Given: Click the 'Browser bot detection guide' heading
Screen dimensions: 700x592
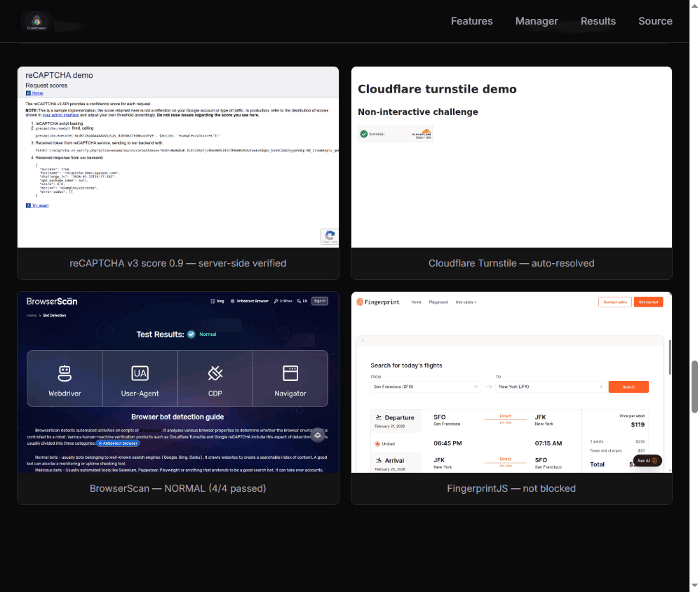Looking at the screenshot, I should pos(177,417).
